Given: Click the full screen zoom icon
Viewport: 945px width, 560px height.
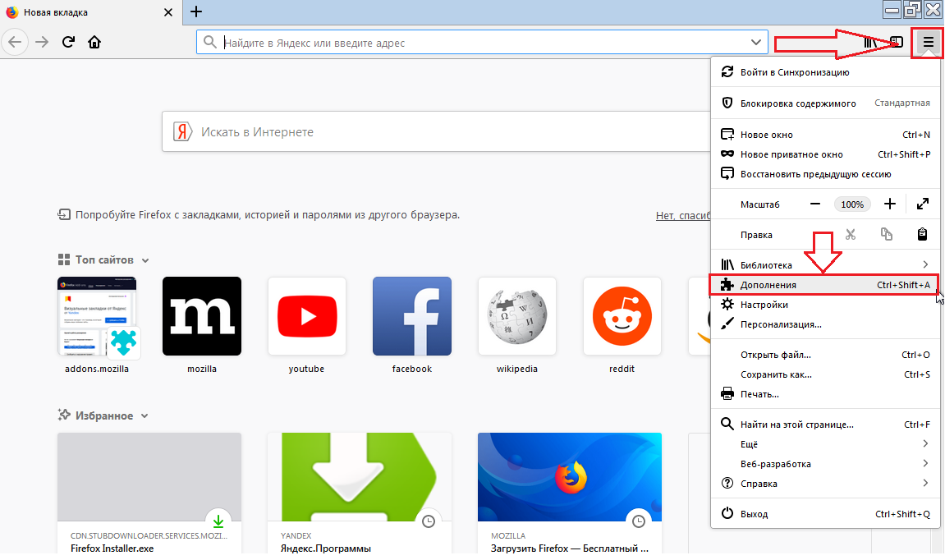Looking at the screenshot, I should (x=922, y=204).
